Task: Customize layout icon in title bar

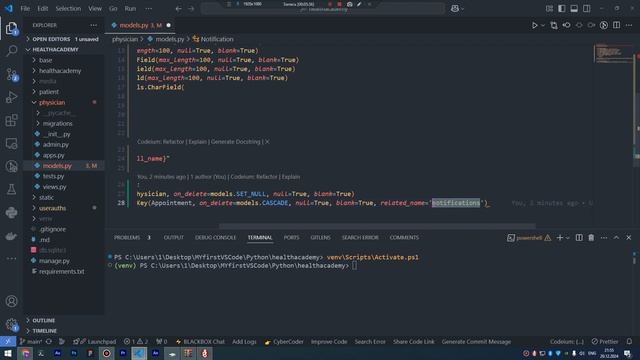Action: pos(549,8)
